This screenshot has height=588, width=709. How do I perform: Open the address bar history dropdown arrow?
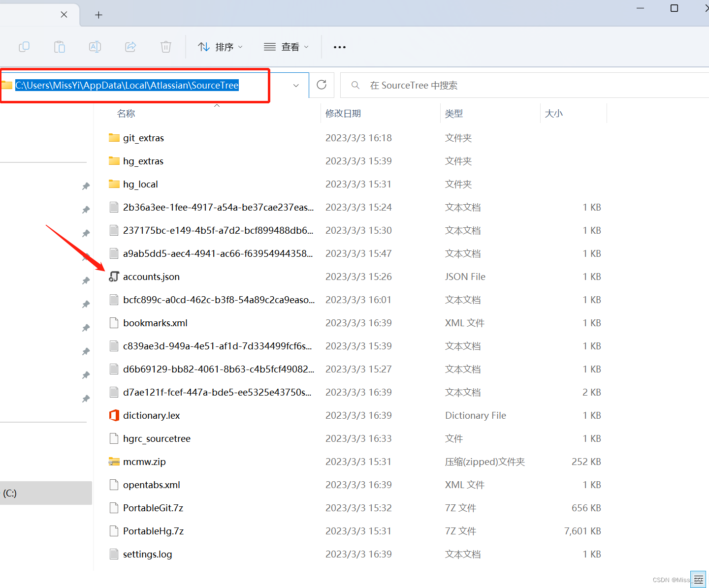pyautogui.click(x=295, y=85)
